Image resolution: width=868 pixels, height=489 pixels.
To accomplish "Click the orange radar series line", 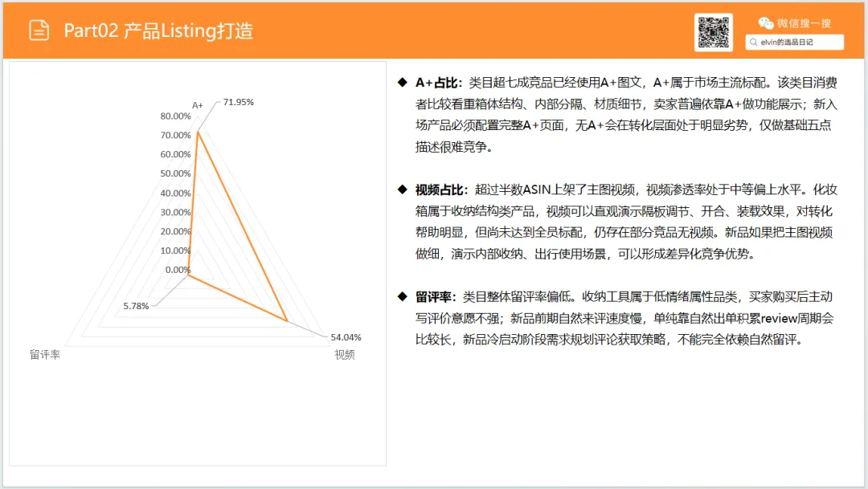I will click(x=242, y=226).
